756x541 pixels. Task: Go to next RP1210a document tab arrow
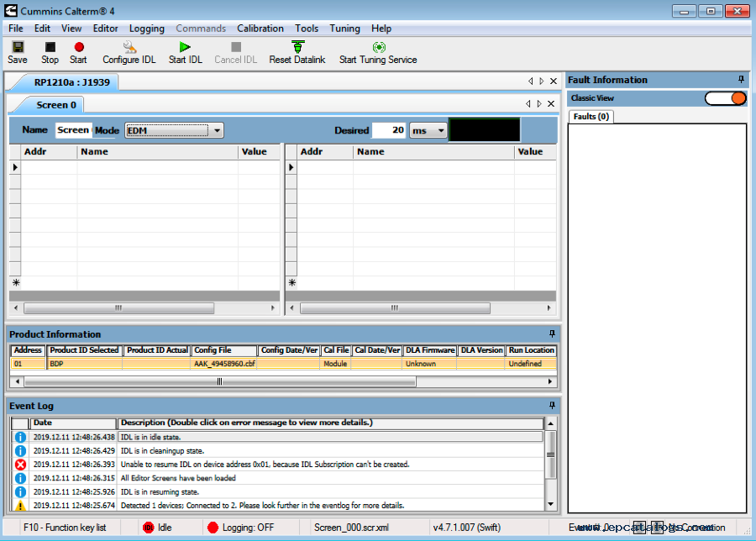pos(542,81)
